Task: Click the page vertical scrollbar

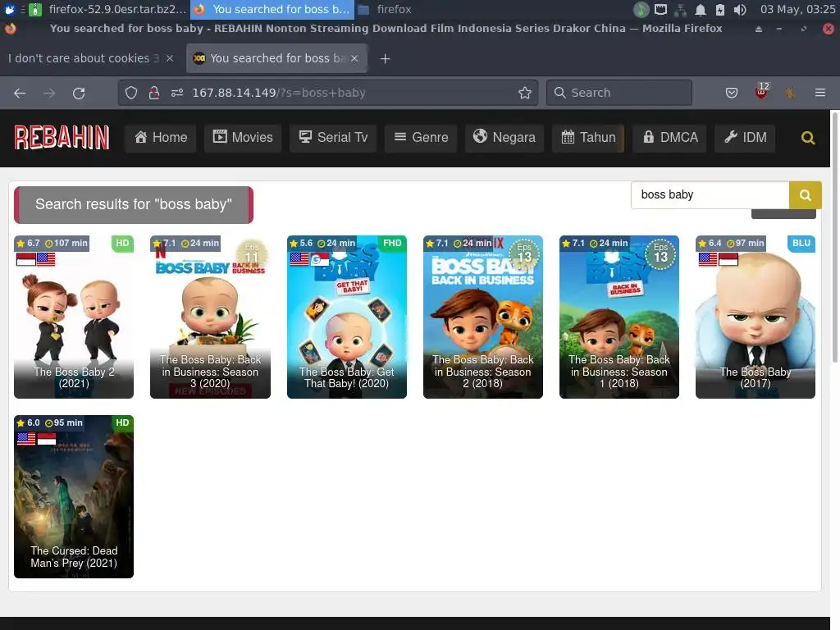Action: point(834,237)
